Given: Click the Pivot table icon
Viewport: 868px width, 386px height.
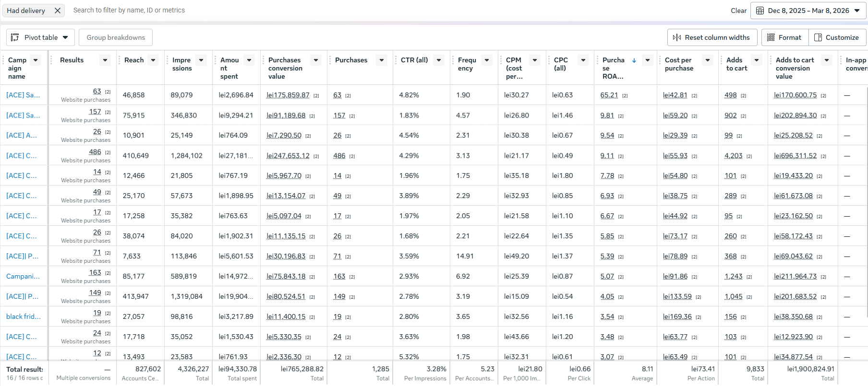Looking at the screenshot, I should pyautogui.click(x=15, y=37).
